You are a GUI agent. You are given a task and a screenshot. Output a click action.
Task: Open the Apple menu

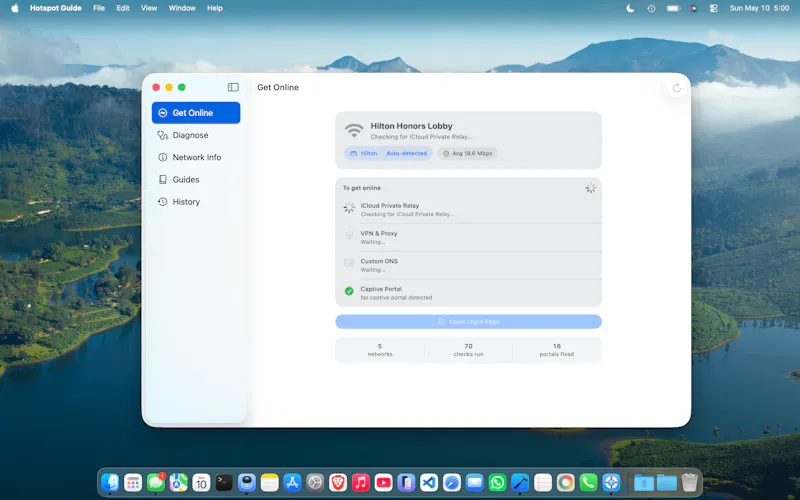coord(15,8)
